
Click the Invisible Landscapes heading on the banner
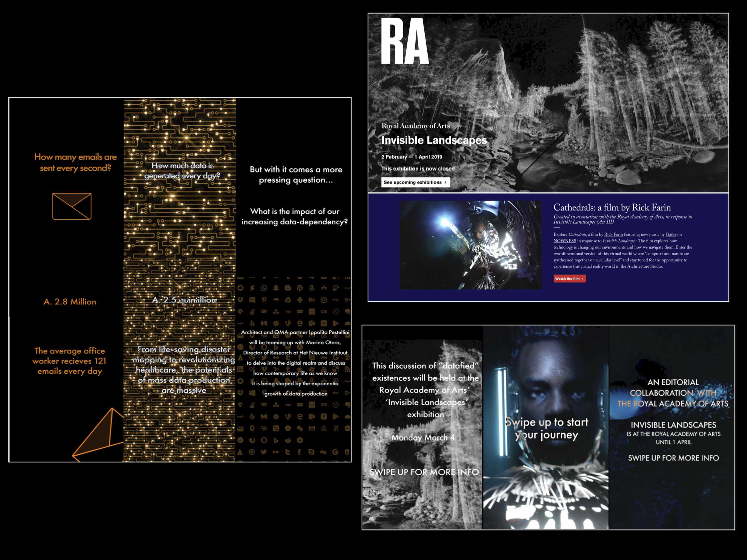click(x=434, y=140)
